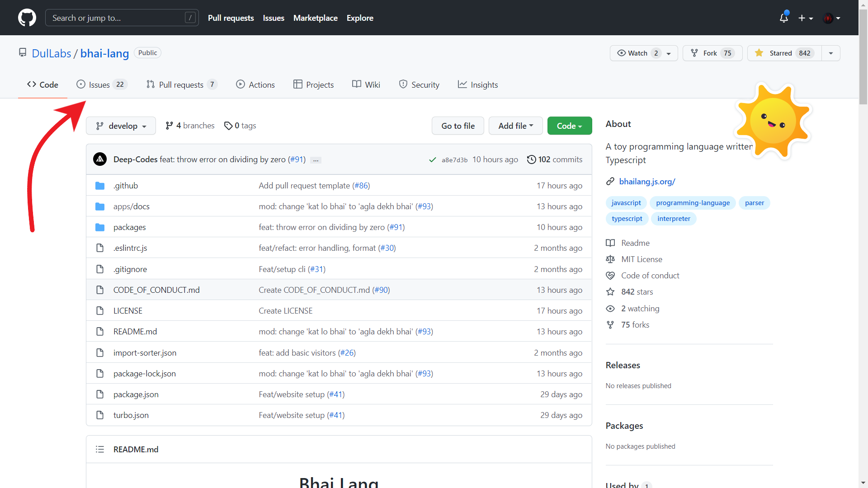Click the star icon beside 842 stars
Viewport: 868px width, 488px height.
pyautogui.click(x=610, y=291)
